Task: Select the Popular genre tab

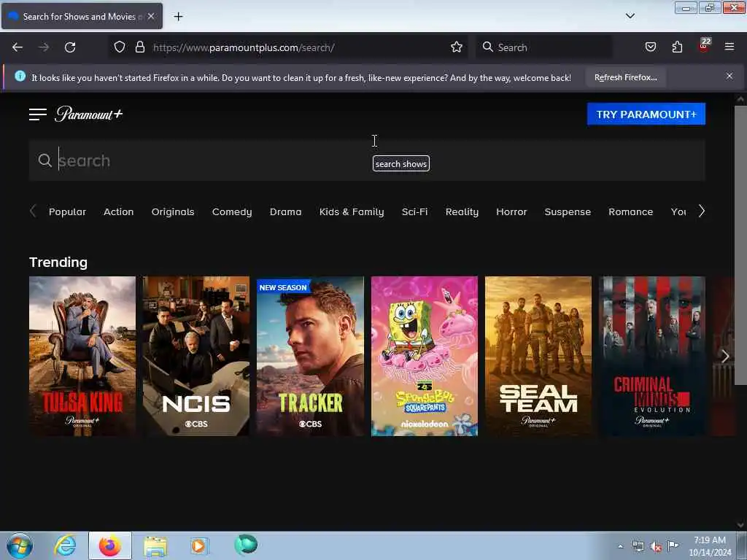Action: coord(67,212)
